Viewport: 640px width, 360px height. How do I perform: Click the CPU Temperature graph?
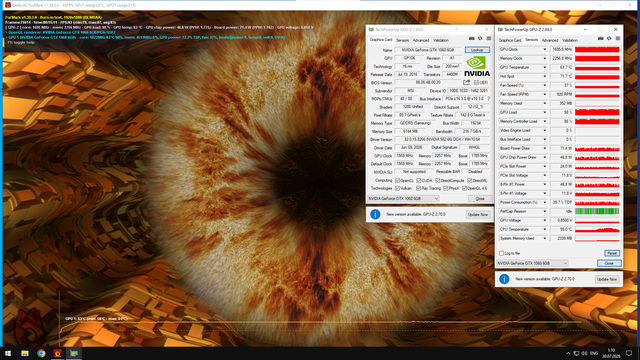[597, 229]
